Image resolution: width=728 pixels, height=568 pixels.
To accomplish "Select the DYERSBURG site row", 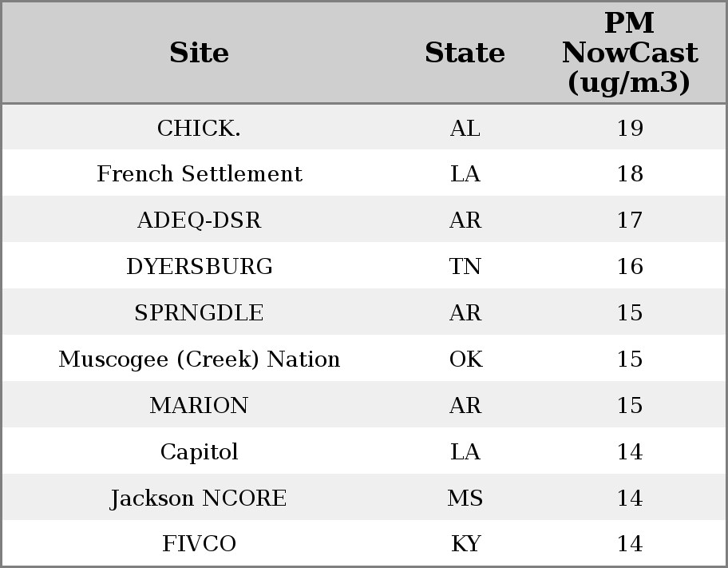I will [199, 267].
